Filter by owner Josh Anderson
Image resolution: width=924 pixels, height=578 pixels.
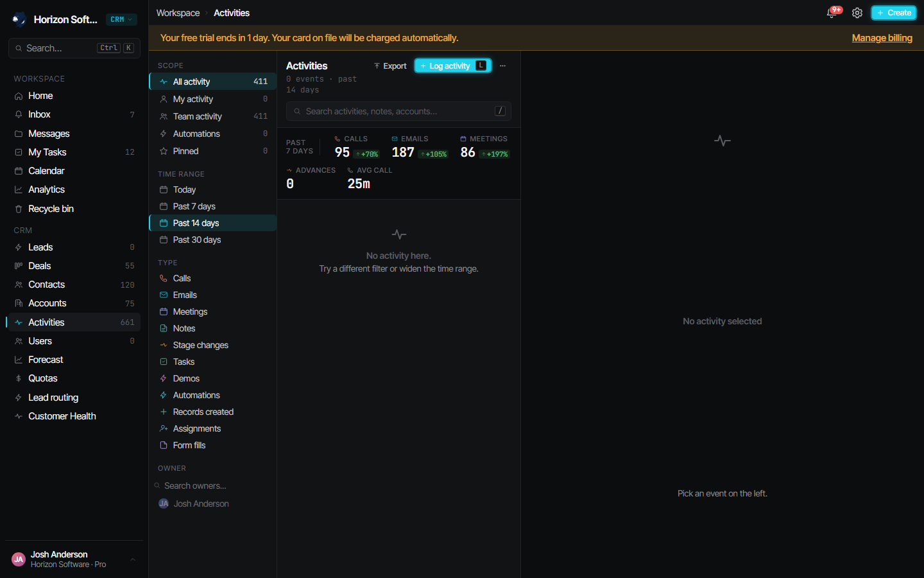point(213,504)
